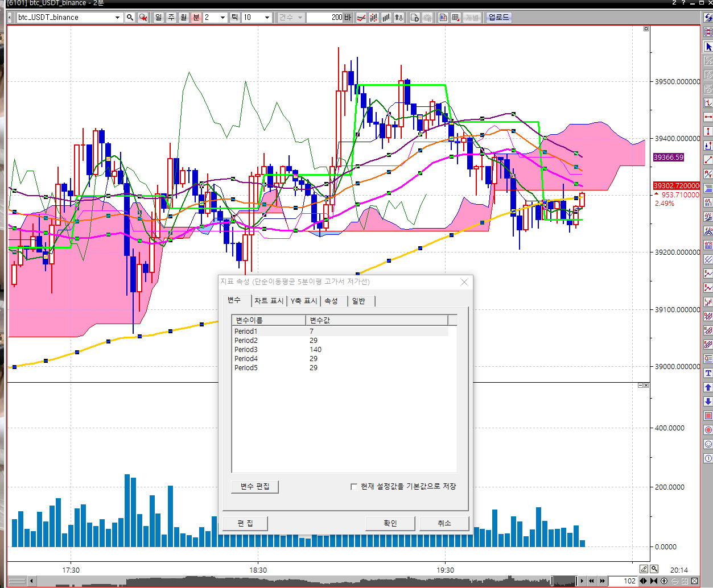The height and width of the screenshot is (588, 713).
Task: Open the btc_USDT_binance symbol dropdown
Action: pos(117,18)
